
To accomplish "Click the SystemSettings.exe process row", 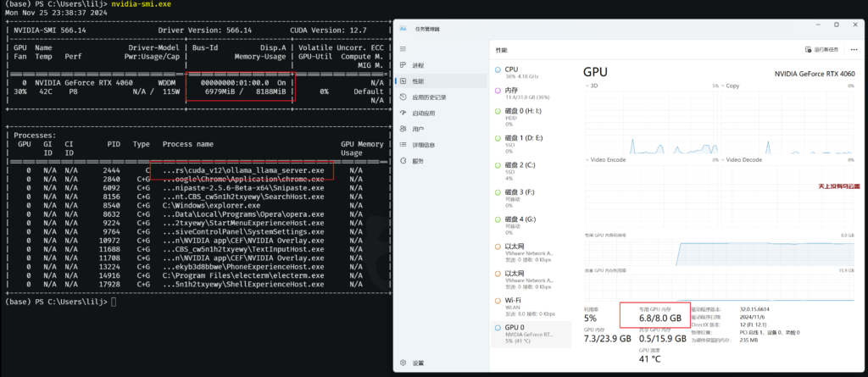I will point(195,231).
